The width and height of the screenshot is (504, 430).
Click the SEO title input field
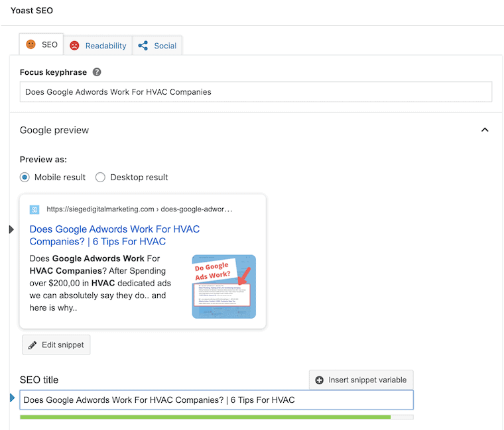217,400
